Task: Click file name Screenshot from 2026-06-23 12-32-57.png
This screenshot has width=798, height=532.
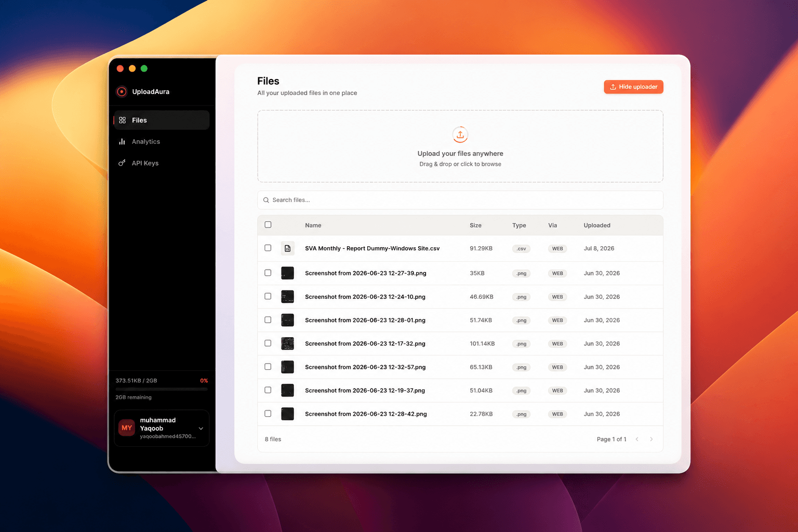Action: pyautogui.click(x=365, y=367)
